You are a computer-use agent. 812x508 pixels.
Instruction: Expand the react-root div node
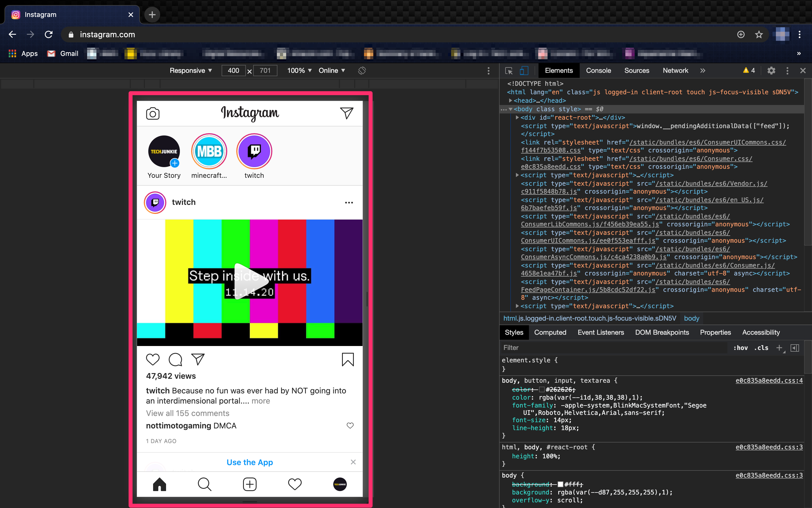(517, 118)
